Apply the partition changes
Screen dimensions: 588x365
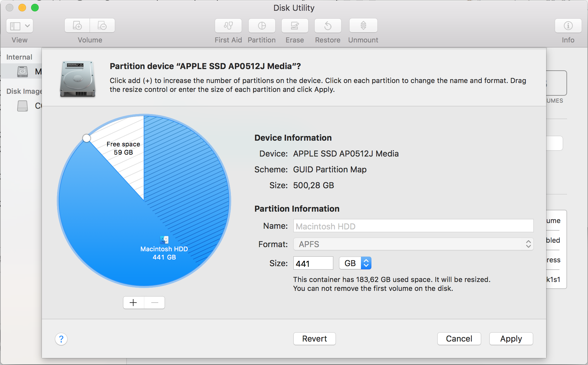511,339
